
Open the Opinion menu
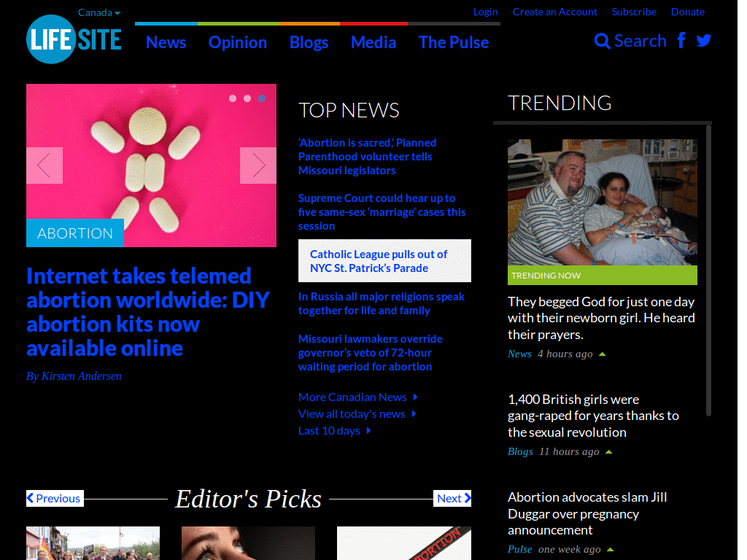238,42
